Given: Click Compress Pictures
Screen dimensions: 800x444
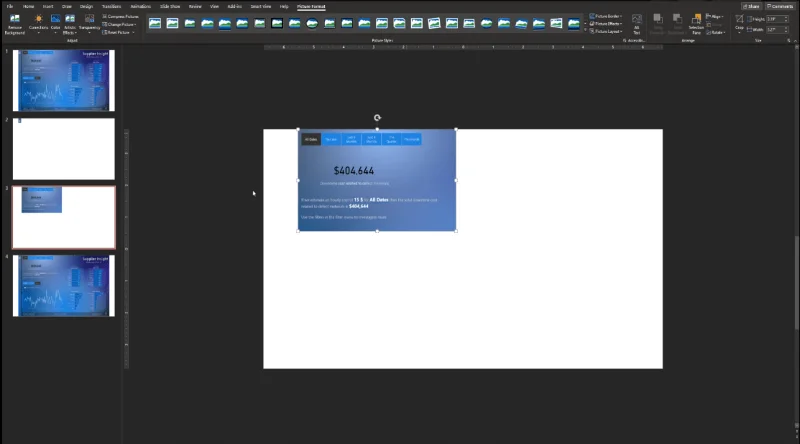Looking at the screenshot, I should 120,16.
